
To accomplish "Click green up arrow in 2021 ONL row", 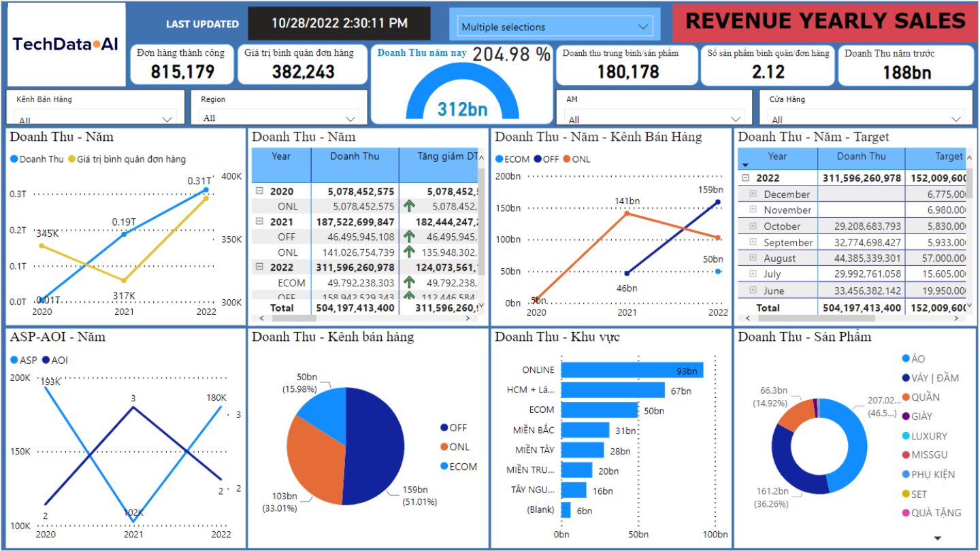I will 409,252.
